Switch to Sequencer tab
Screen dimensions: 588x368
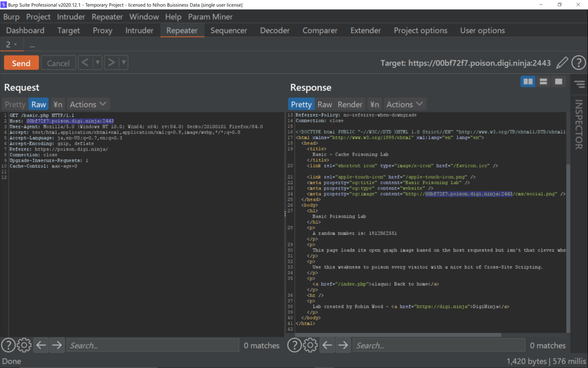tap(229, 30)
